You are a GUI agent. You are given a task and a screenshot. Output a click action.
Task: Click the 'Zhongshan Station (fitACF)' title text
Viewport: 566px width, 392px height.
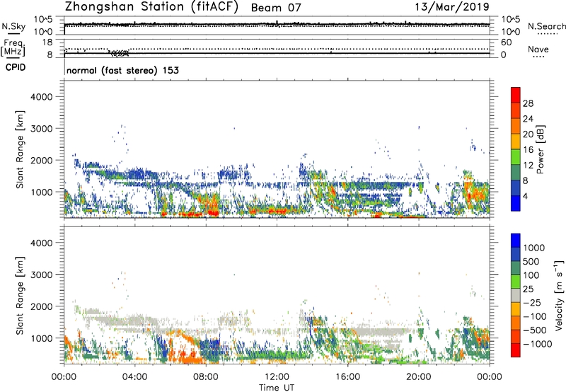[x=151, y=7]
